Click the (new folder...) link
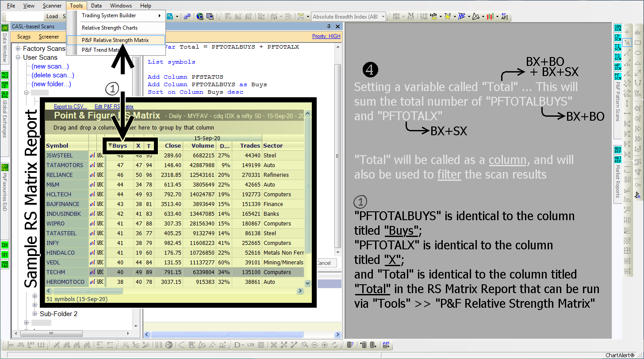The image size is (644, 359). point(51,84)
